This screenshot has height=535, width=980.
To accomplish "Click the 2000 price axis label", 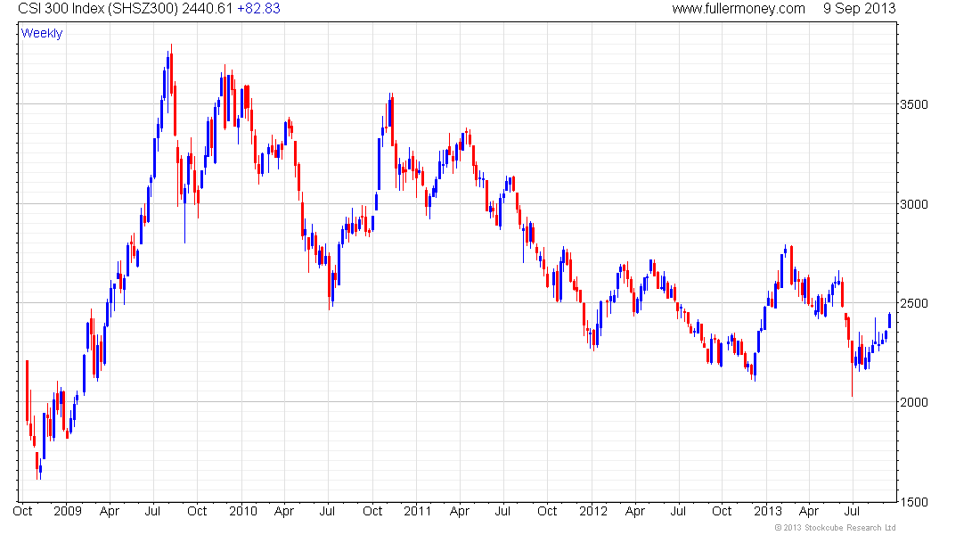I will (x=914, y=402).
